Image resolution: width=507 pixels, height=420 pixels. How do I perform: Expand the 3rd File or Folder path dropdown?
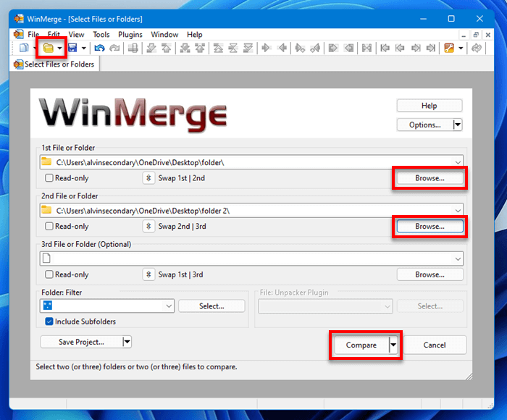458,259
